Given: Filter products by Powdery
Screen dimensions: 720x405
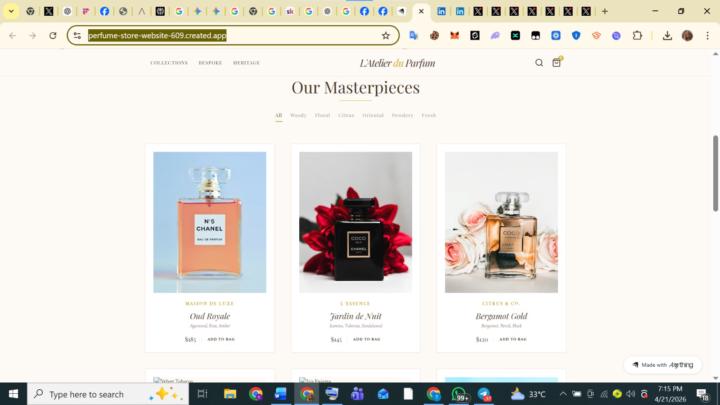Looking at the screenshot, I should [402, 115].
